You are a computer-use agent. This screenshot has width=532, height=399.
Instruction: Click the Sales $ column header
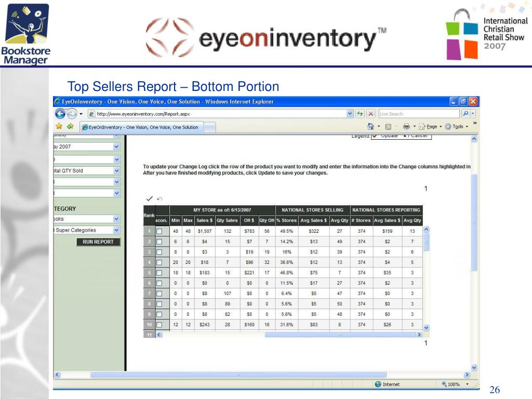pos(205,220)
